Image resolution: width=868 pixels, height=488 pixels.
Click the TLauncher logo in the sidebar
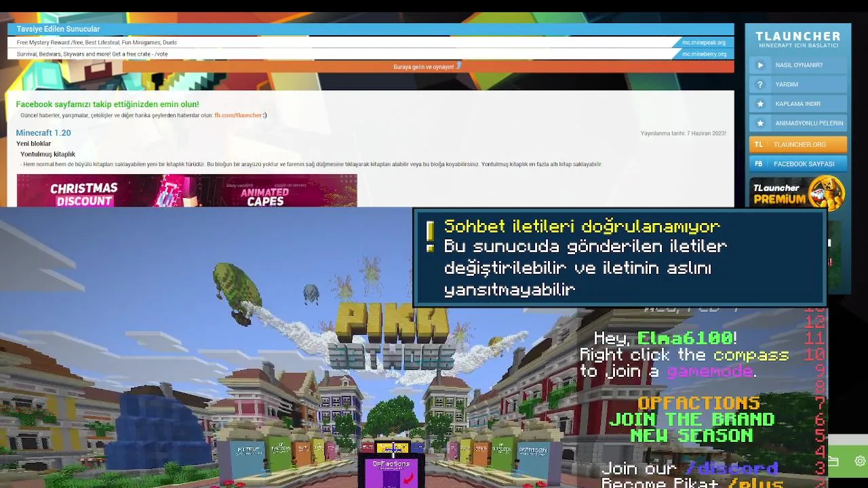(x=798, y=39)
